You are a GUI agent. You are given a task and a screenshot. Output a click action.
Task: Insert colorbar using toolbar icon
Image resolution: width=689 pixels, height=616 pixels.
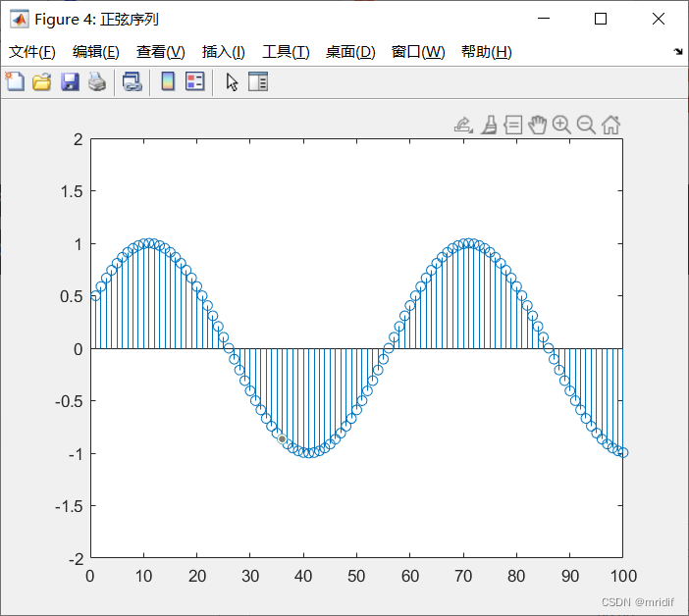click(x=168, y=81)
